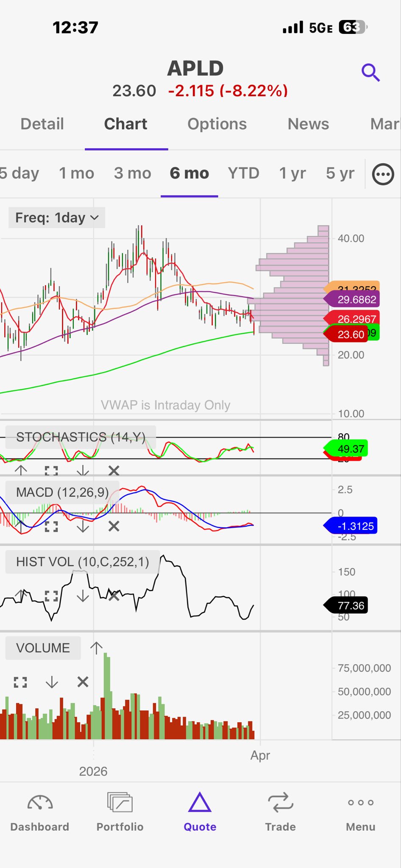
Task: Tap the Apr date axis label
Action: point(260,755)
